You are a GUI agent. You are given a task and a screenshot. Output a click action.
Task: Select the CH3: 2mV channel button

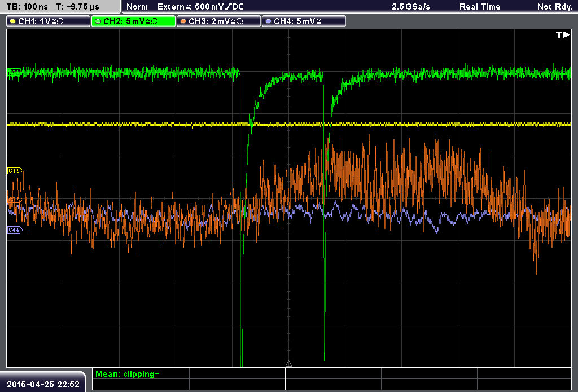pos(218,21)
